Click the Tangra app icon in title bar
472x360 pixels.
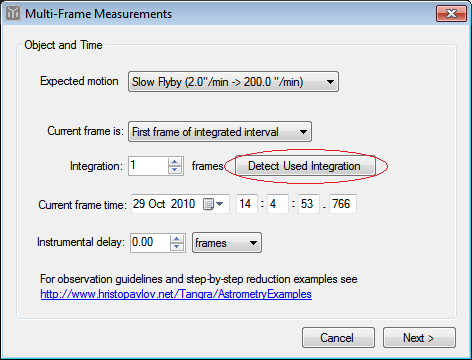[13, 13]
